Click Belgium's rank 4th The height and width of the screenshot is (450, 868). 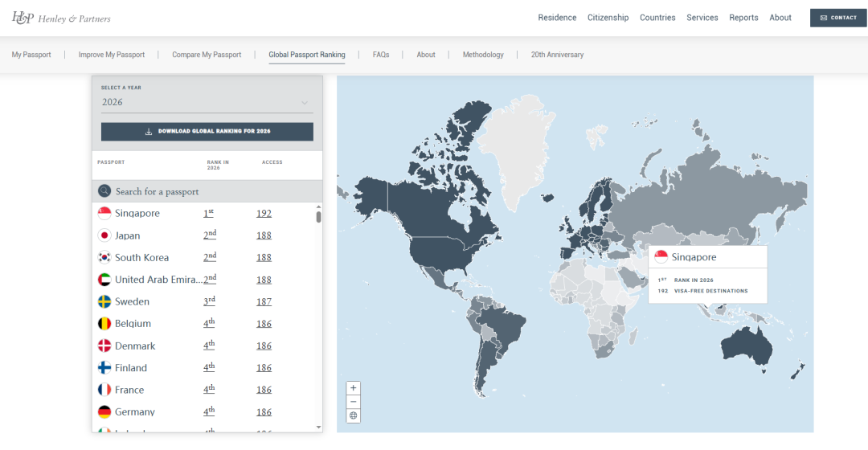point(209,323)
